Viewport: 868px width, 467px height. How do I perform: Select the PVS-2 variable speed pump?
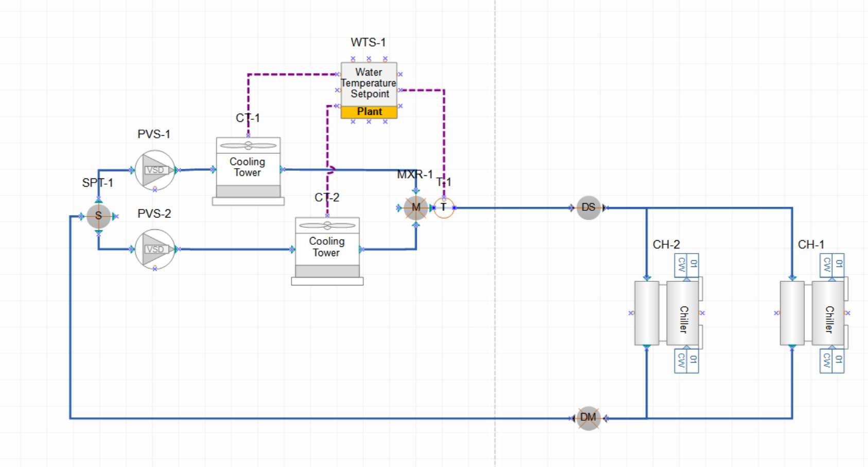click(154, 249)
